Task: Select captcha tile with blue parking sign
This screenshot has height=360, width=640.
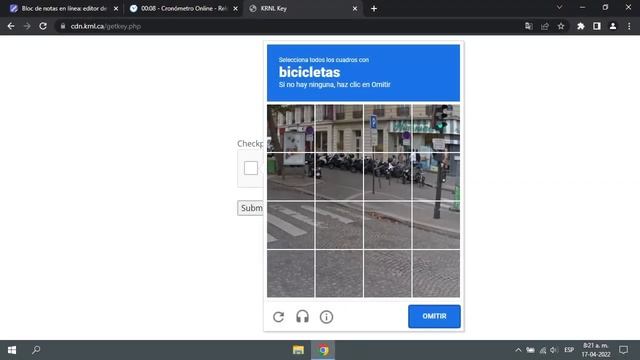Action: [x=387, y=129]
